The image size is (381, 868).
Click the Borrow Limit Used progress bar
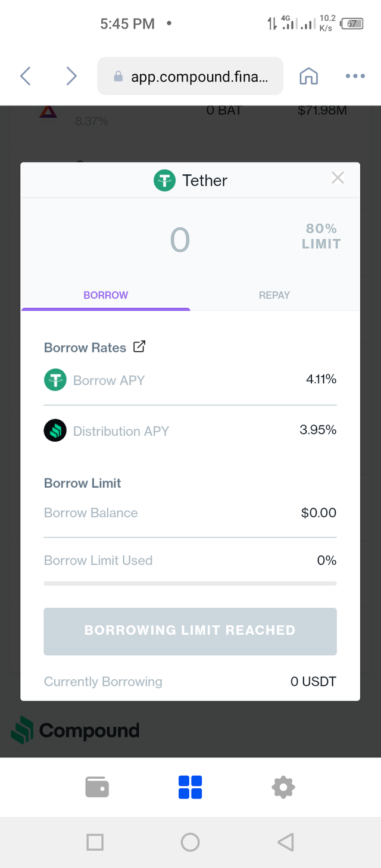[x=190, y=583]
